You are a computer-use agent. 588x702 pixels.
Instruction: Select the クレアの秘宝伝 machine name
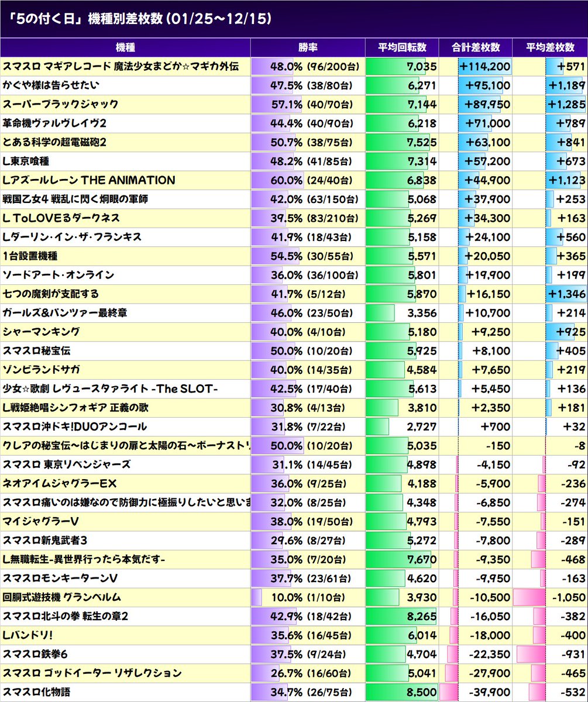[126, 446]
